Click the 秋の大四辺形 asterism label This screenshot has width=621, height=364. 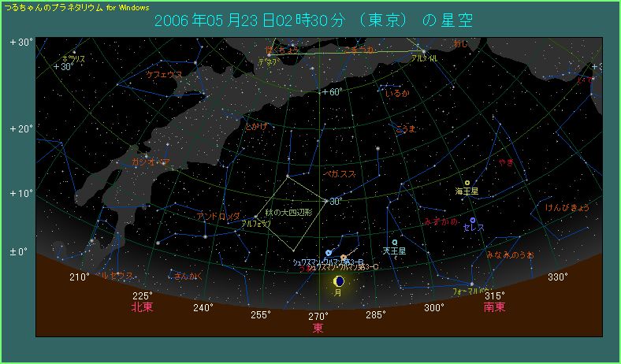point(289,213)
